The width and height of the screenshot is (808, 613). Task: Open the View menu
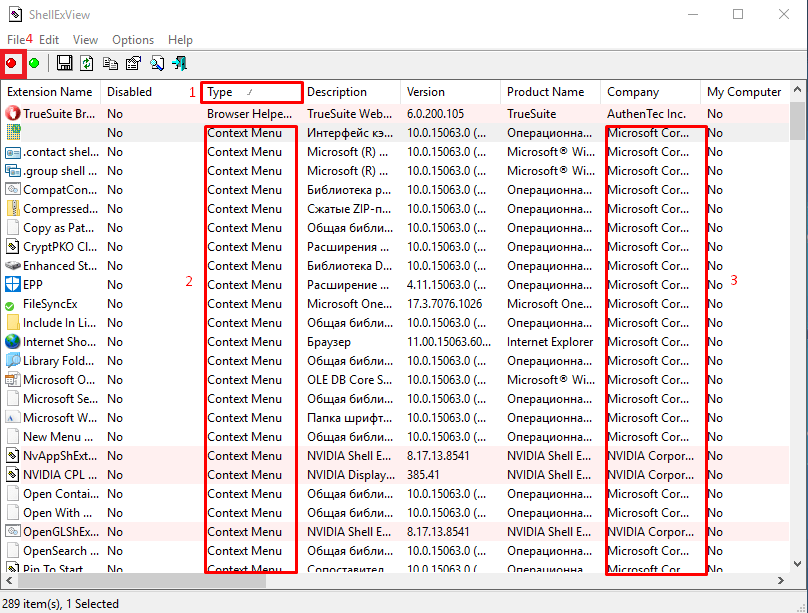click(86, 39)
